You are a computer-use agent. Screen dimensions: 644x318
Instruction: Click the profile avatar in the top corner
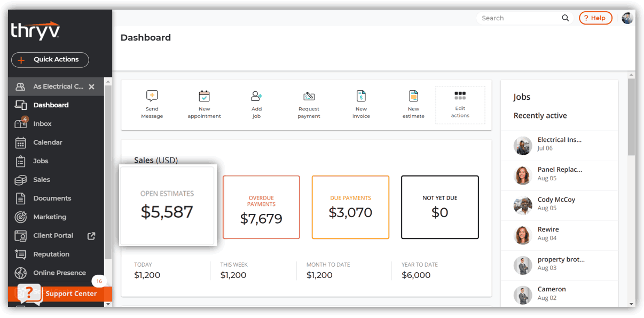click(x=628, y=18)
